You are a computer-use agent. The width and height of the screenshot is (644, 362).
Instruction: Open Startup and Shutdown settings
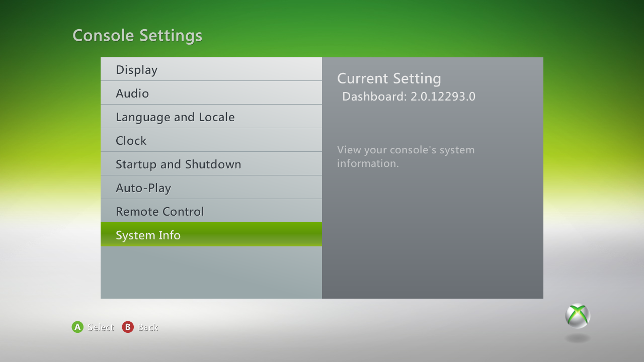[211, 163]
